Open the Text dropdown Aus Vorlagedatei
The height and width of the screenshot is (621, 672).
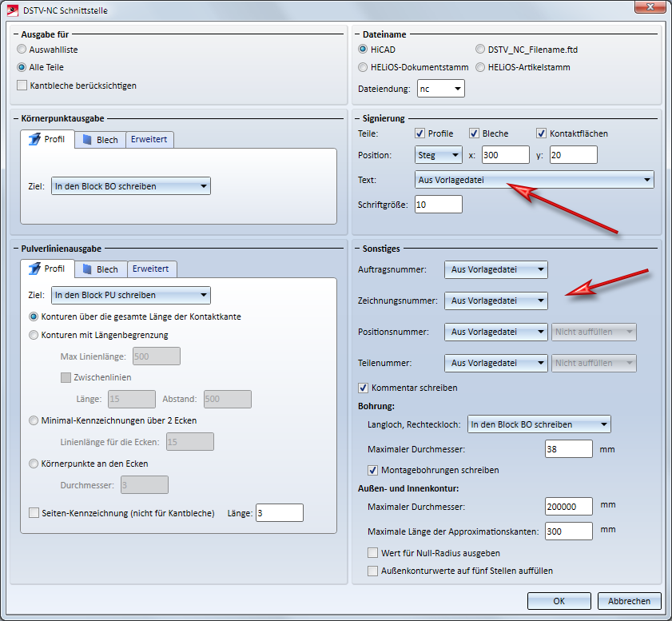534,180
